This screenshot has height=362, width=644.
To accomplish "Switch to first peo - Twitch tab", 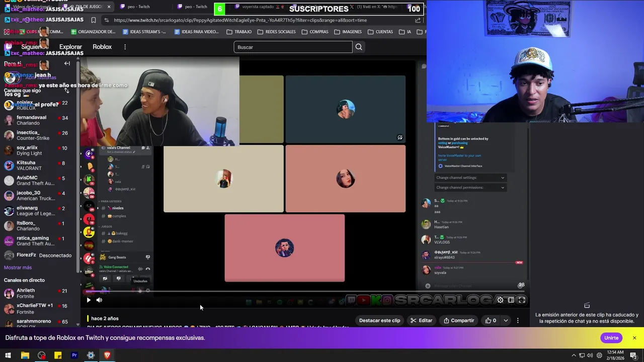I will [138, 7].
